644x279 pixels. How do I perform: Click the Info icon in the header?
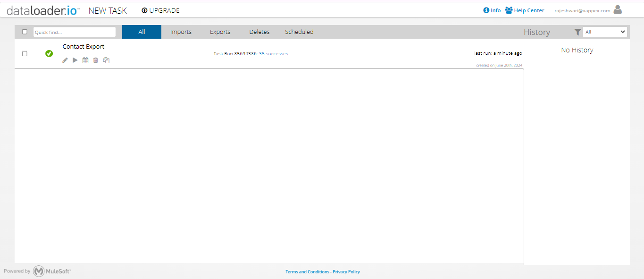point(486,10)
